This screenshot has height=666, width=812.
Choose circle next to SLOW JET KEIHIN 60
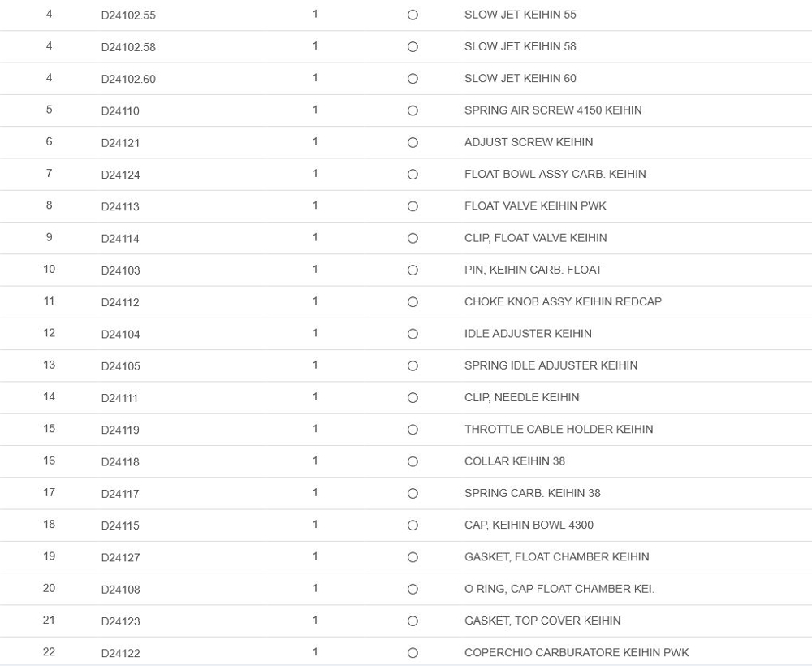point(412,79)
